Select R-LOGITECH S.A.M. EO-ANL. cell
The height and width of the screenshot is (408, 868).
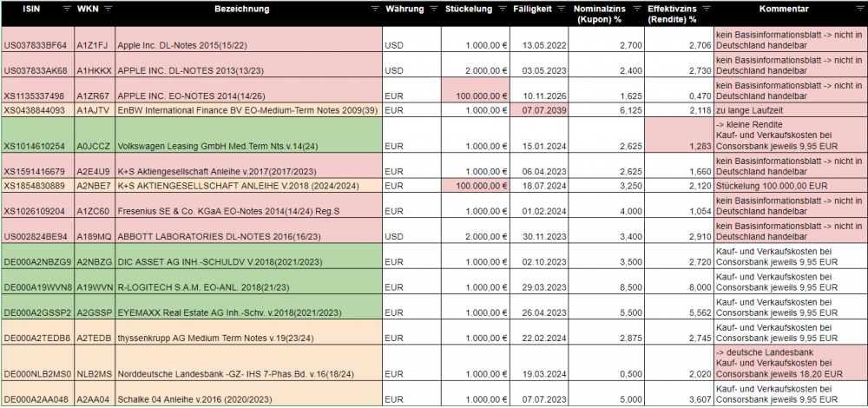pyautogui.click(x=248, y=281)
